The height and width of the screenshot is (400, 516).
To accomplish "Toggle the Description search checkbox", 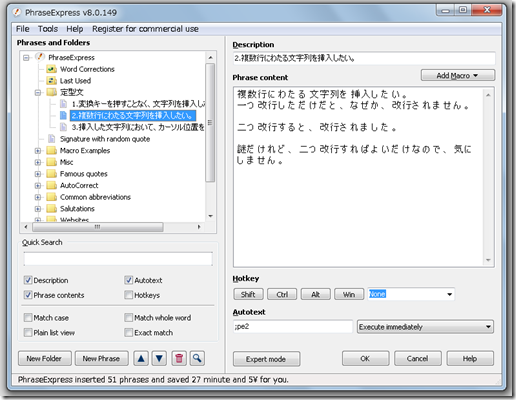I will [x=28, y=280].
